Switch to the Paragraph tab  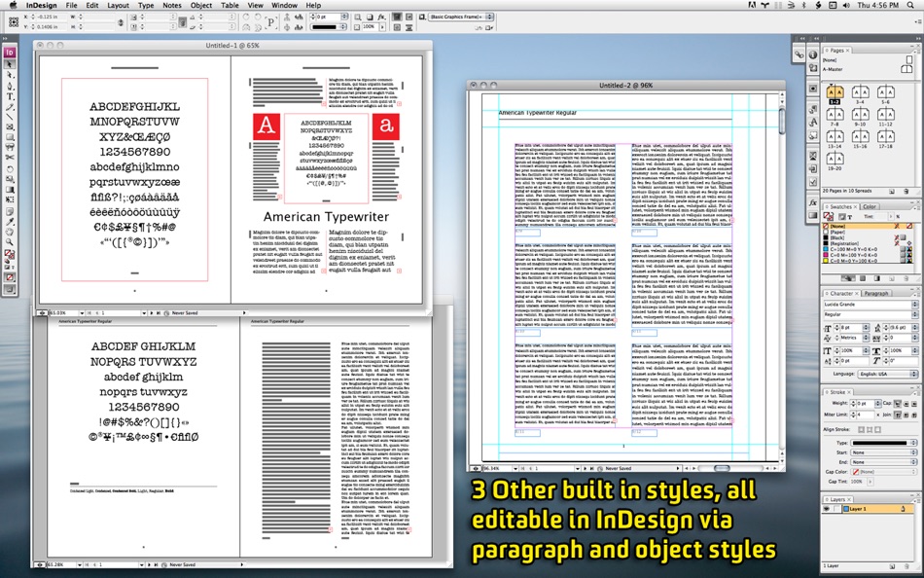(x=876, y=293)
